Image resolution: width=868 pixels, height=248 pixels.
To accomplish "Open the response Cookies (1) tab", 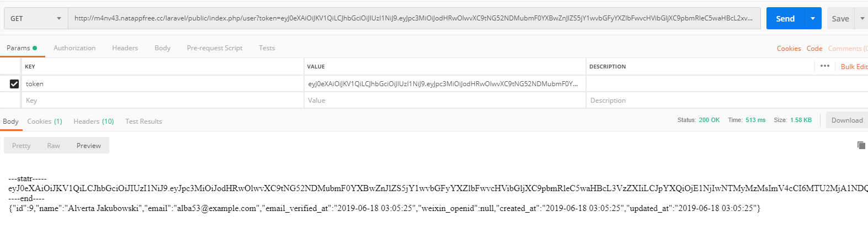I will [x=45, y=122].
